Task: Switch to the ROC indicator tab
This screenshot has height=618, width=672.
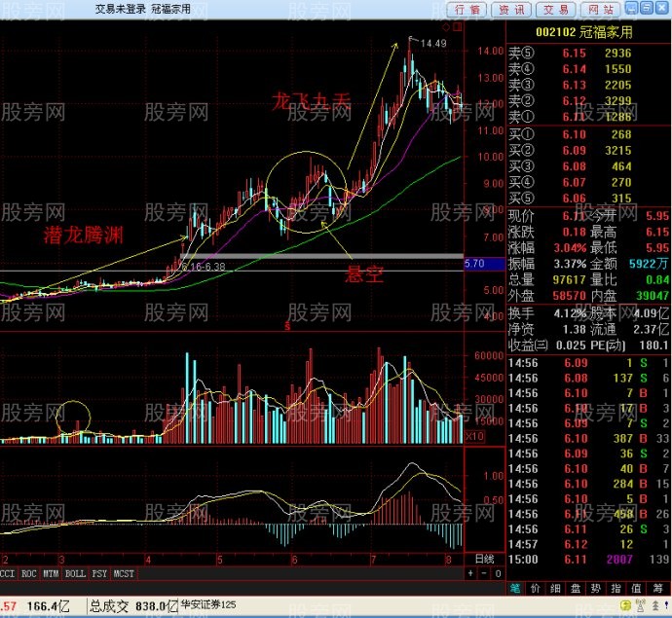Action: (x=28, y=573)
